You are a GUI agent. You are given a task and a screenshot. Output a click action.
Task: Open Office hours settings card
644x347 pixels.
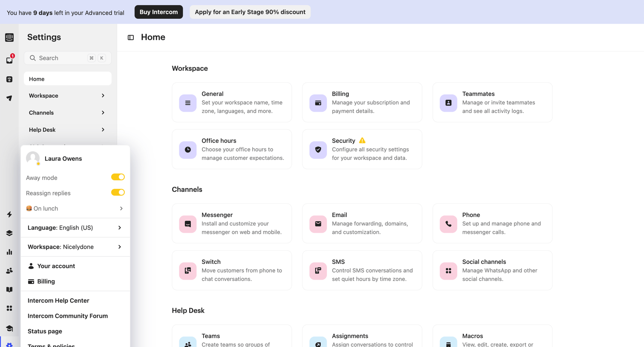232,149
